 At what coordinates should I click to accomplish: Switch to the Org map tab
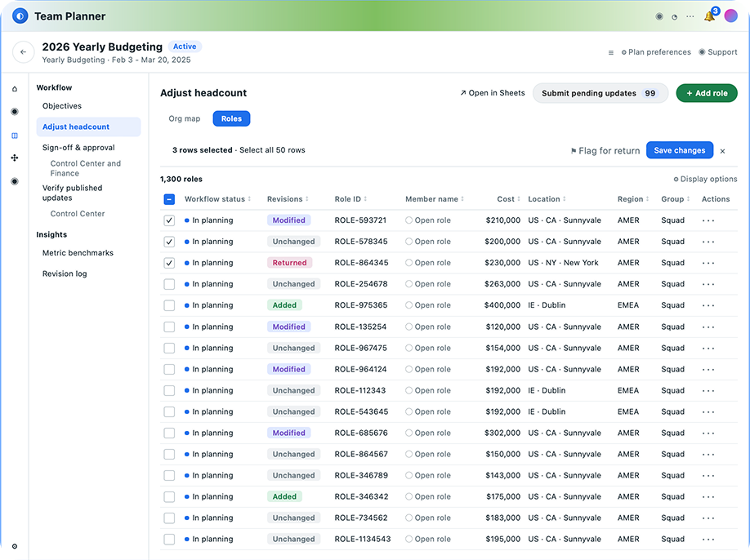[x=184, y=118]
